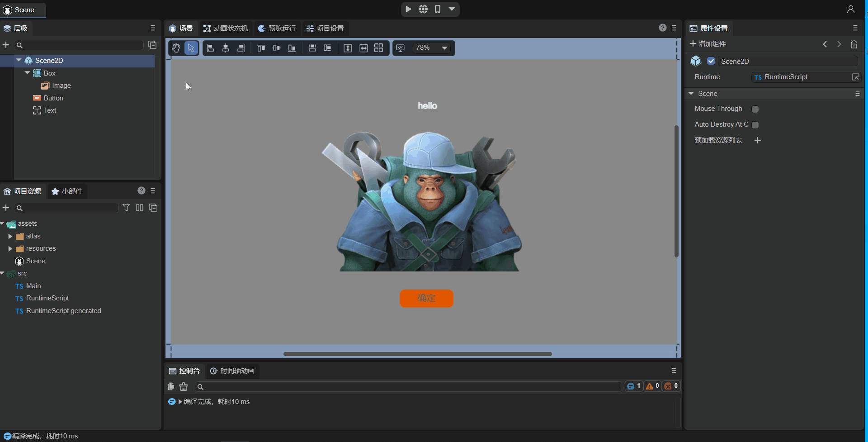
Task: Click the align left toolbar icon
Action: [210, 48]
